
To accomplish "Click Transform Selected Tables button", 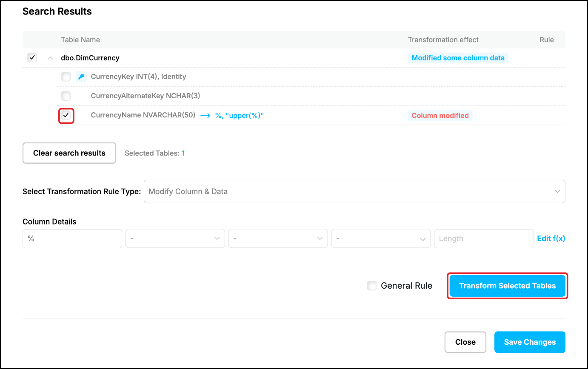I will pos(507,286).
